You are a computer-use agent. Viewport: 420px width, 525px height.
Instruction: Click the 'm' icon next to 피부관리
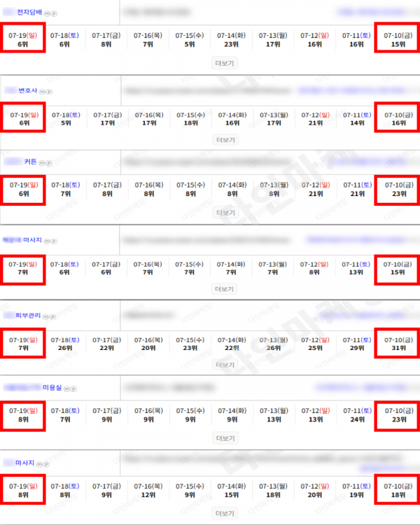(46, 316)
